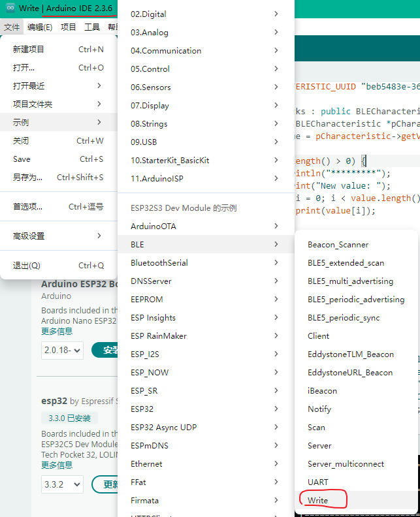420x517 pixels.
Task: Expand the 06.Sensors examples submenu
Action: point(206,87)
